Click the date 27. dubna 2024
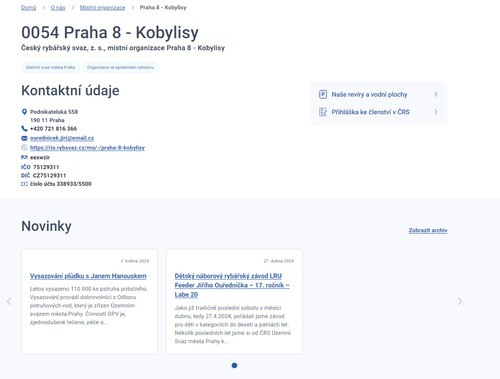This screenshot has width=500, height=379. point(279,261)
